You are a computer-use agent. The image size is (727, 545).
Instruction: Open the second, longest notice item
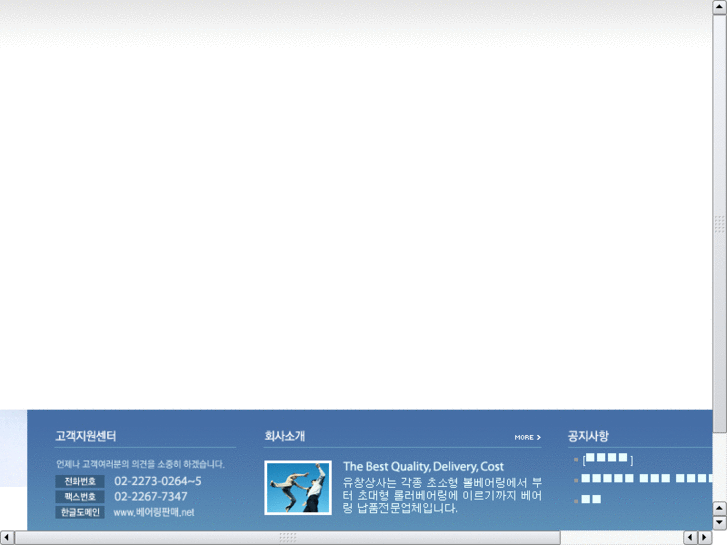click(x=647, y=478)
